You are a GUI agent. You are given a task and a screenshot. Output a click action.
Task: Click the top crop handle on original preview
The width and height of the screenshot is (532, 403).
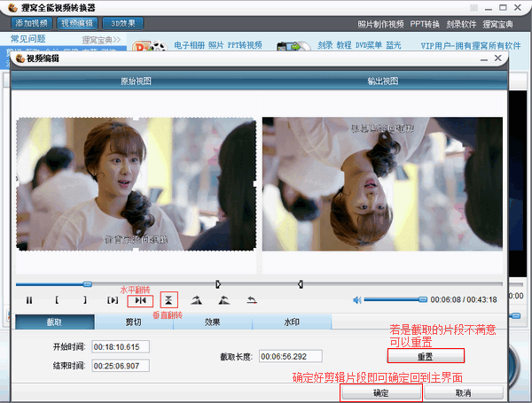[136, 119]
